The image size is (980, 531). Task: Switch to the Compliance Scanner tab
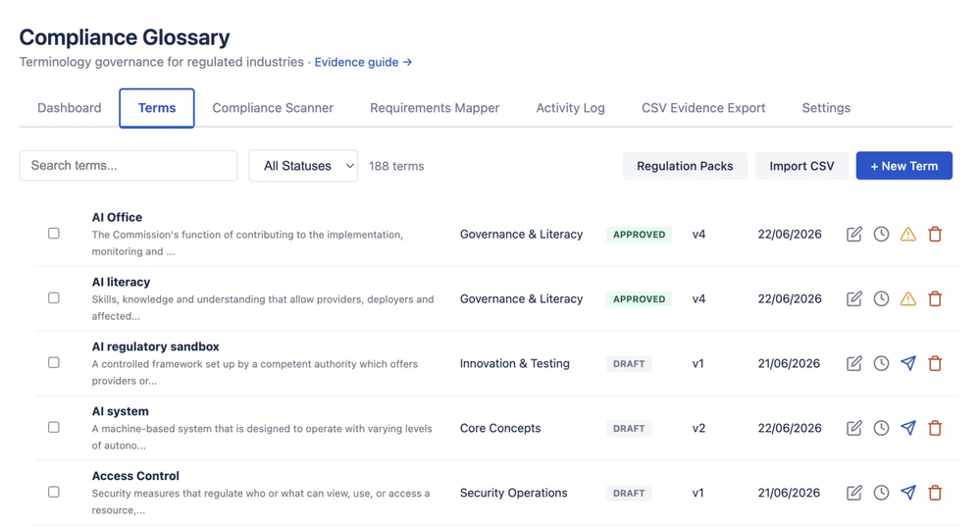[x=273, y=108]
